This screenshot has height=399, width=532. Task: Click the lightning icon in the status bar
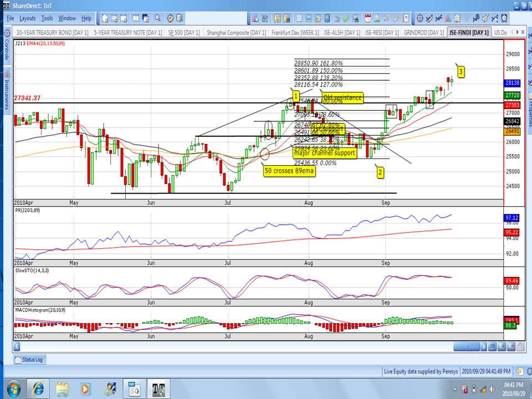(520, 371)
